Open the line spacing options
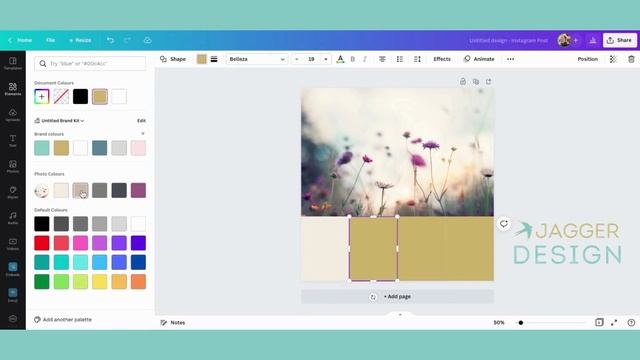The image size is (640, 360). [x=417, y=59]
